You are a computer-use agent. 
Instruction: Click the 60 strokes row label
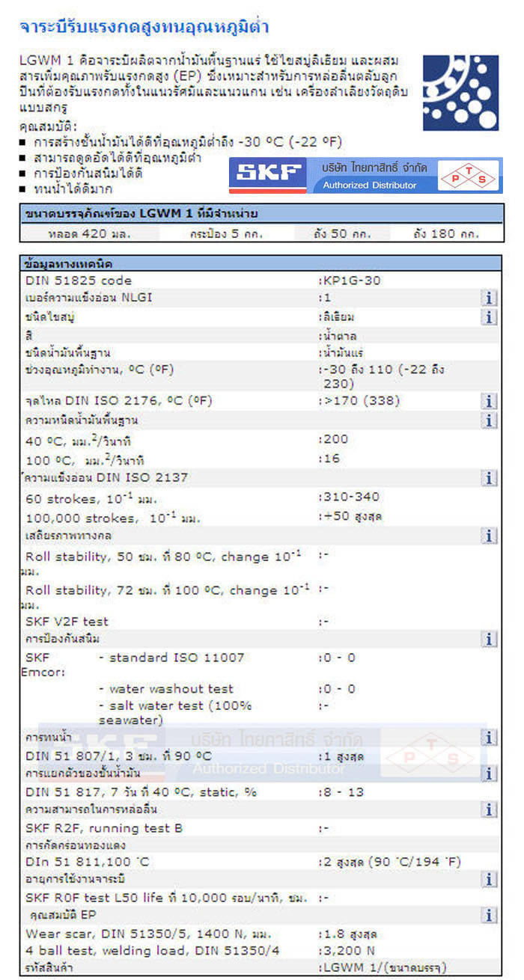(x=91, y=497)
